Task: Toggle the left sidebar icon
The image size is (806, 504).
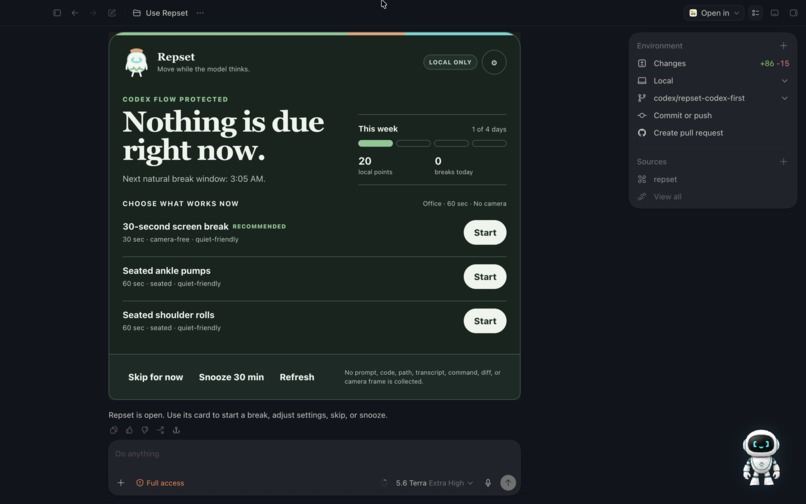Action: coord(57,13)
